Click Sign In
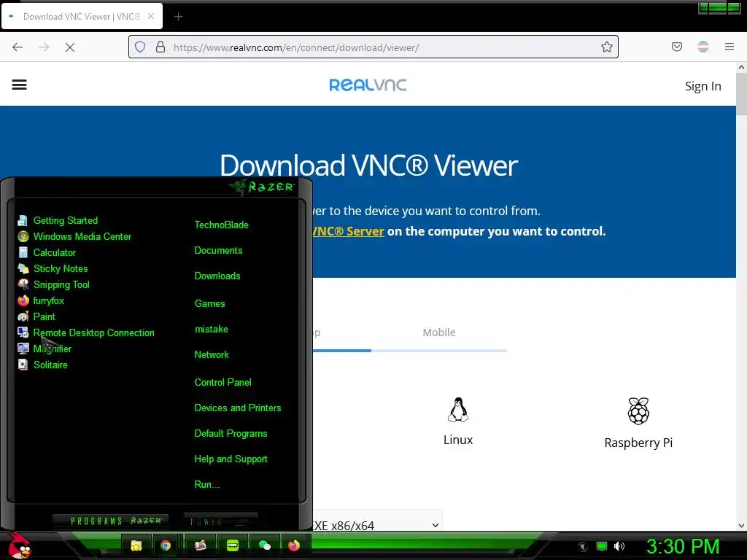The height and width of the screenshot is (560, 747). 703,86
